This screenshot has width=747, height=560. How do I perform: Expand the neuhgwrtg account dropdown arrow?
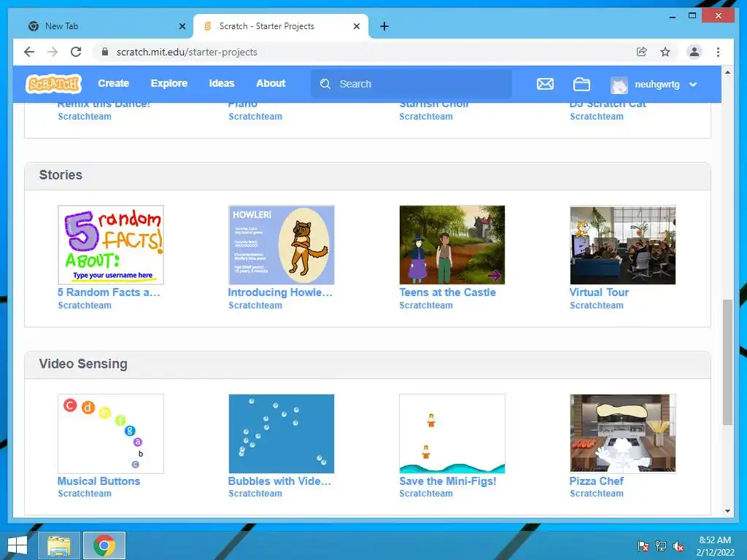[x=693, y=85]
